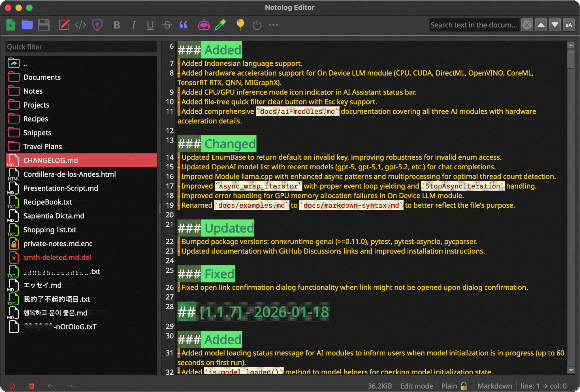Create a new document with the green file icon
Viewport: 580px width, 392px height.
[11, 25]
